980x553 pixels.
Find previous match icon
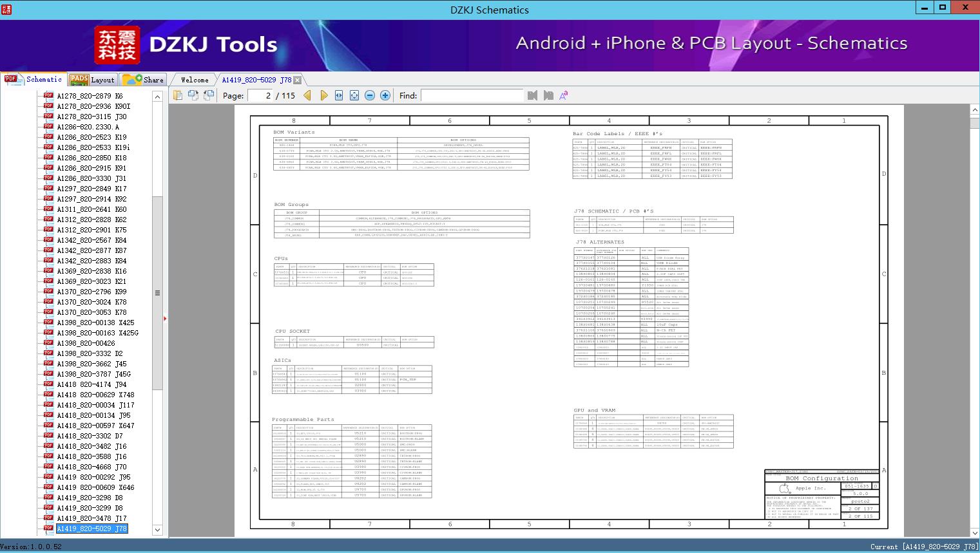pyautogui.click(x=532, y=95)
